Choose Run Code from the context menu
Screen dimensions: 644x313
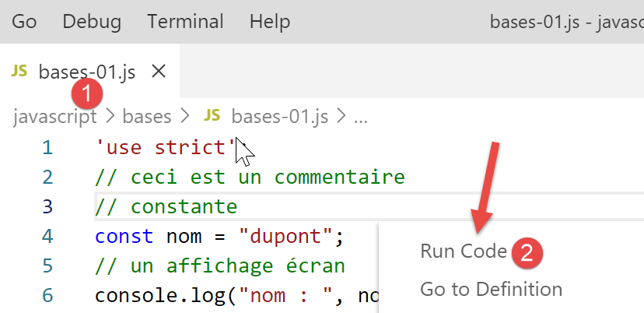[x=464, y=251]
